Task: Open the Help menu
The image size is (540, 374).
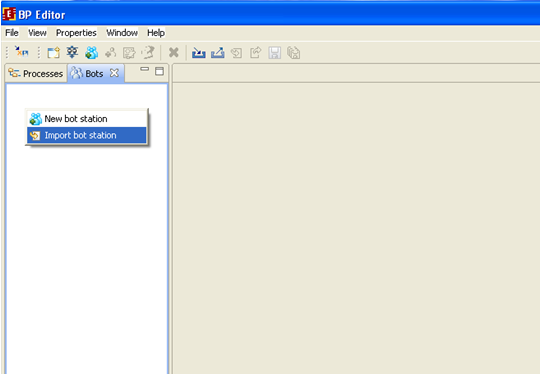Action: [156, 33]
